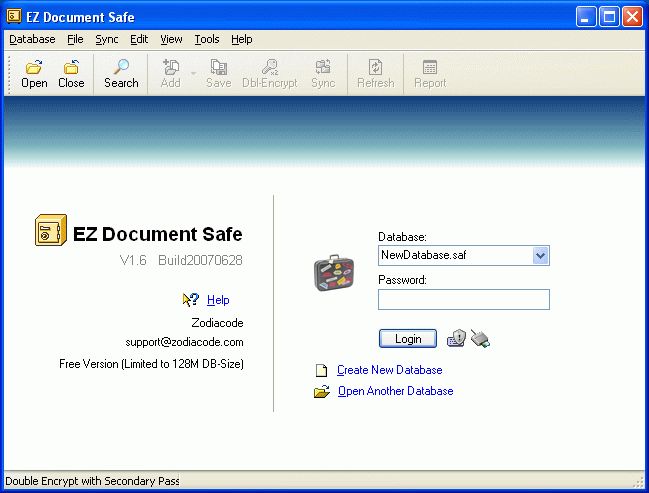
Task: Open the Tools menu
Action: [x=207, y=39]
